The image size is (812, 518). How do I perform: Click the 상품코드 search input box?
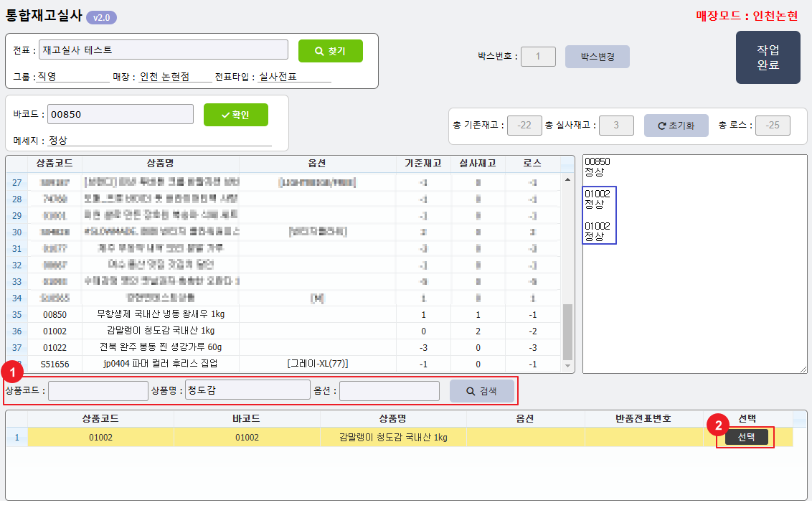(x=98, y=391)
